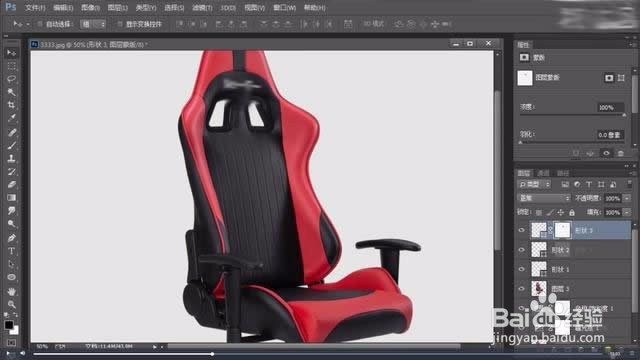Select the Zoom tool in the toolbox

(x=11, y=304)
